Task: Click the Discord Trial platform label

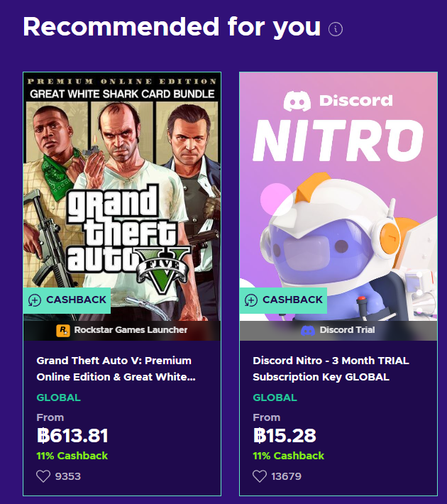Action: [347, 330]
